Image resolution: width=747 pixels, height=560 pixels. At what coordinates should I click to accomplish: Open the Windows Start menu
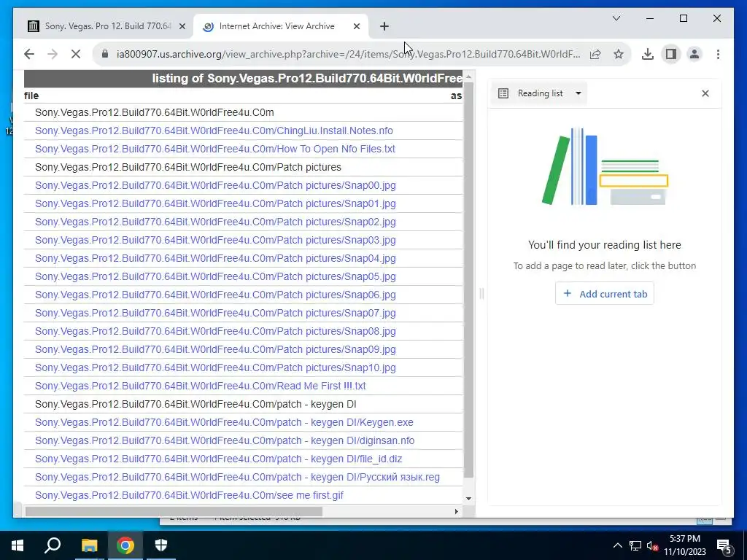[18, 545]
